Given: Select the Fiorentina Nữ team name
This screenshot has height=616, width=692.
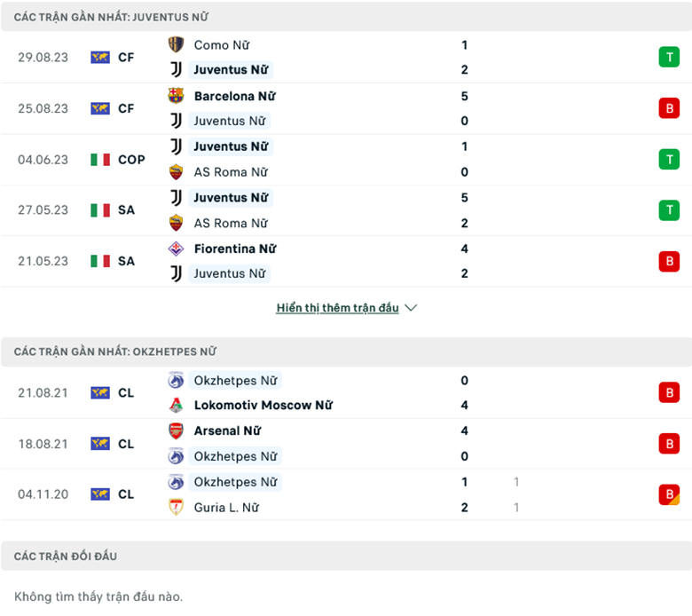Looking at the screenshot, I should 234,249.
